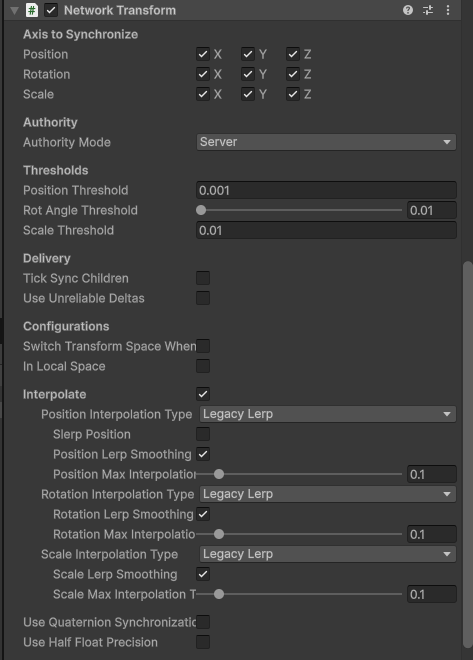Click the Authority Mode label
This screenshot has height=660, width=473.
pos(67,142)
